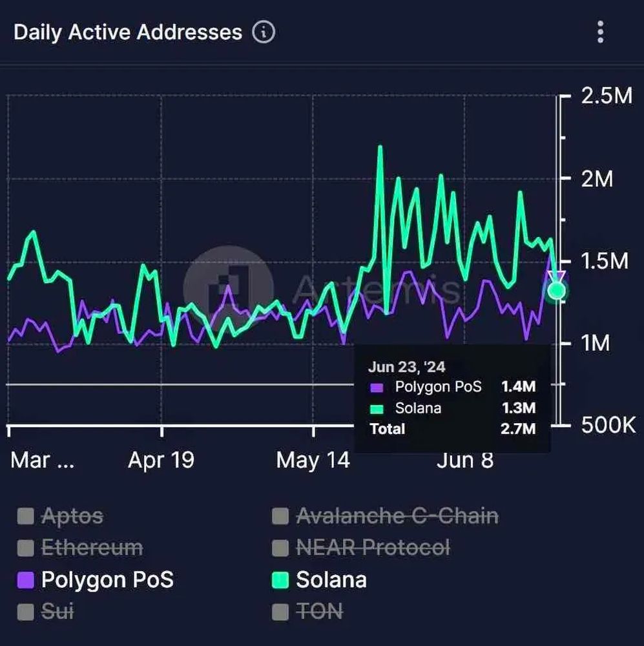Enable the TON series in legend
This screenshot has width=644, height=646.
pyautogui.click(x=307, y=611)
